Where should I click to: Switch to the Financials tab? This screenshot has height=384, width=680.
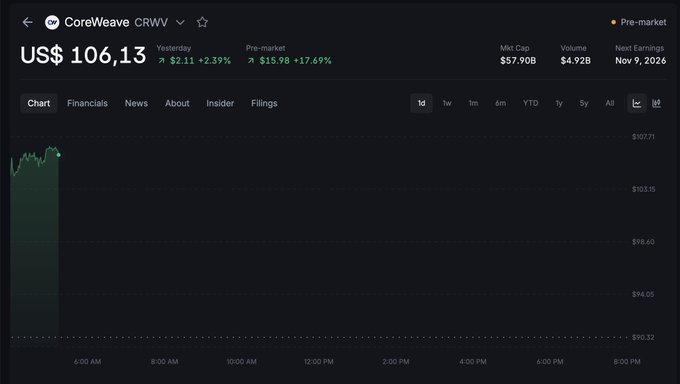pos(87,103)
